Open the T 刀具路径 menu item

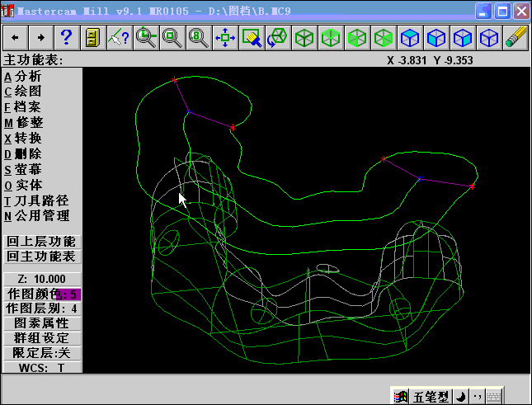tap(36, 200)
